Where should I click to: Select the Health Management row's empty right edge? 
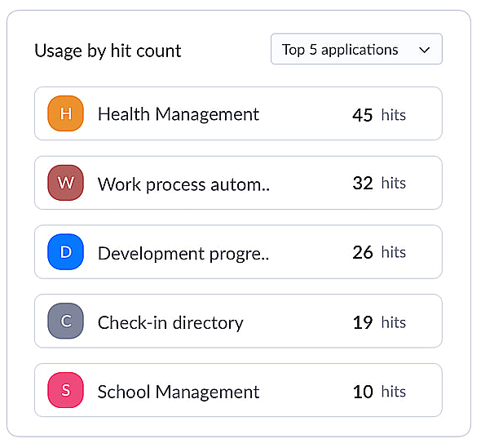(425, 113)
